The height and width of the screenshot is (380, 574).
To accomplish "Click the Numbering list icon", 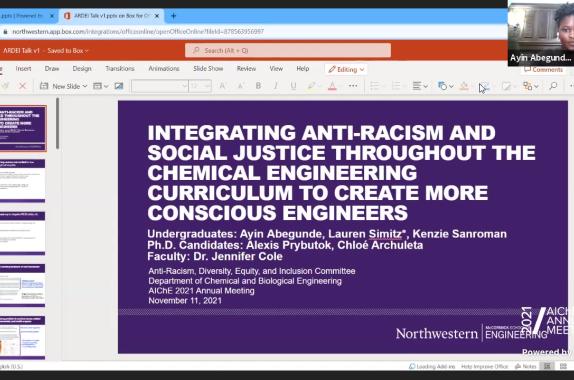I will [x=396, y=86].
